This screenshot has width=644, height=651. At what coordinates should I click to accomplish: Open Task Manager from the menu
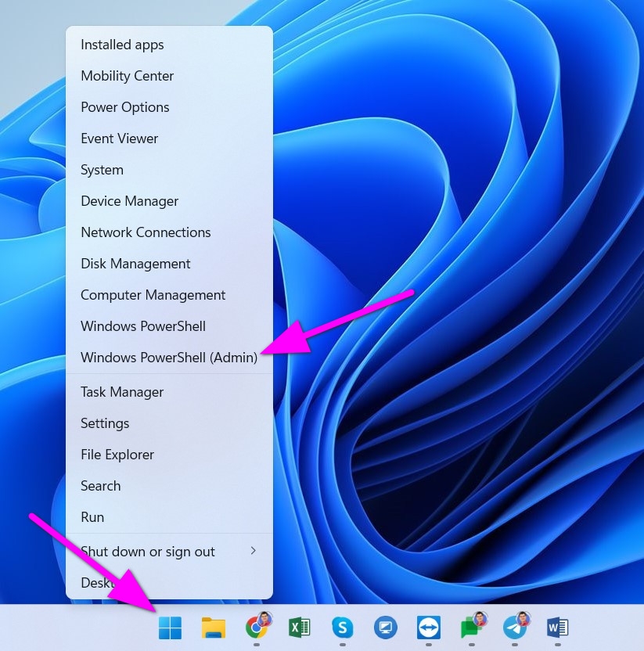pos(122,392)
